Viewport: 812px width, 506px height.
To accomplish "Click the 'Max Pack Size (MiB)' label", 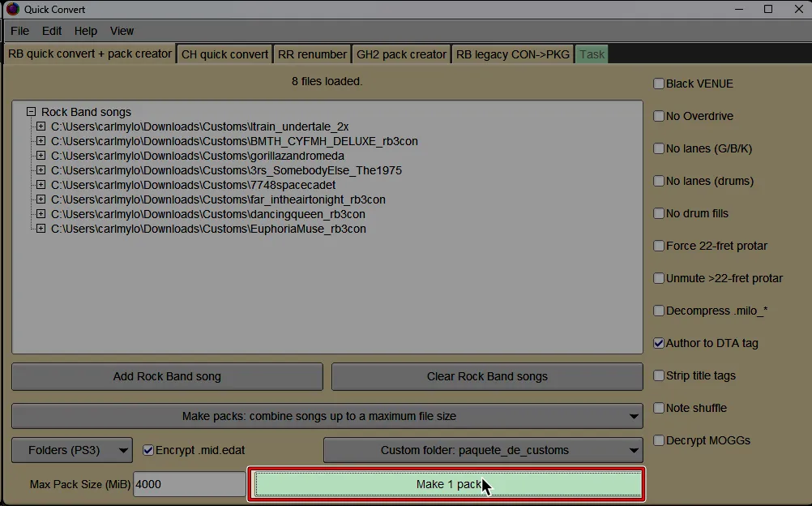I will [80, 484].
